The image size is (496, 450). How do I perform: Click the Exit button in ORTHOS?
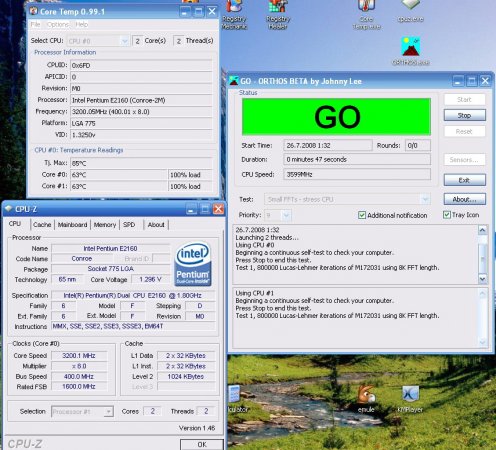(x=464, y=180)
